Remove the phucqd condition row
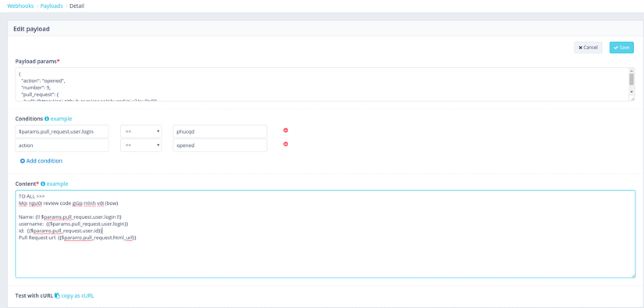Viewport: 644px width, 308px height. point(286,131)
